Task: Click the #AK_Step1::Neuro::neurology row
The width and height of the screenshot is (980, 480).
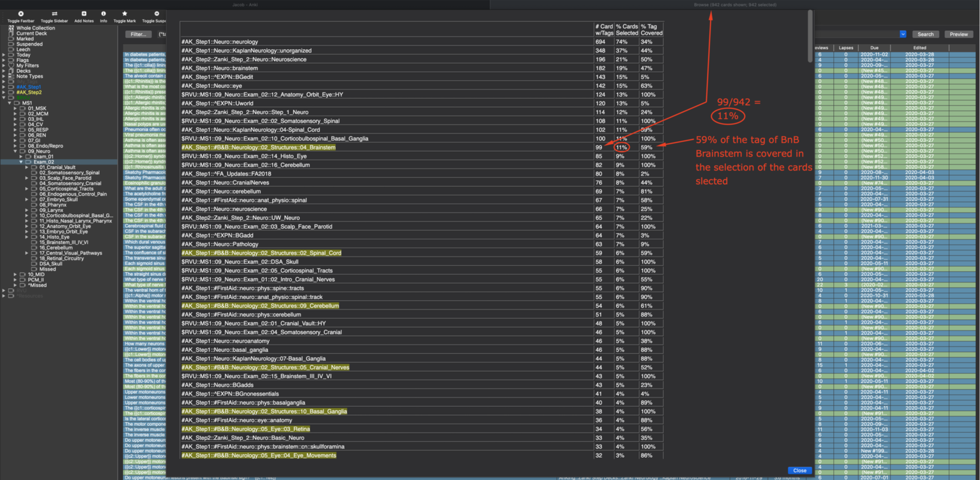Action: point(421,42)
